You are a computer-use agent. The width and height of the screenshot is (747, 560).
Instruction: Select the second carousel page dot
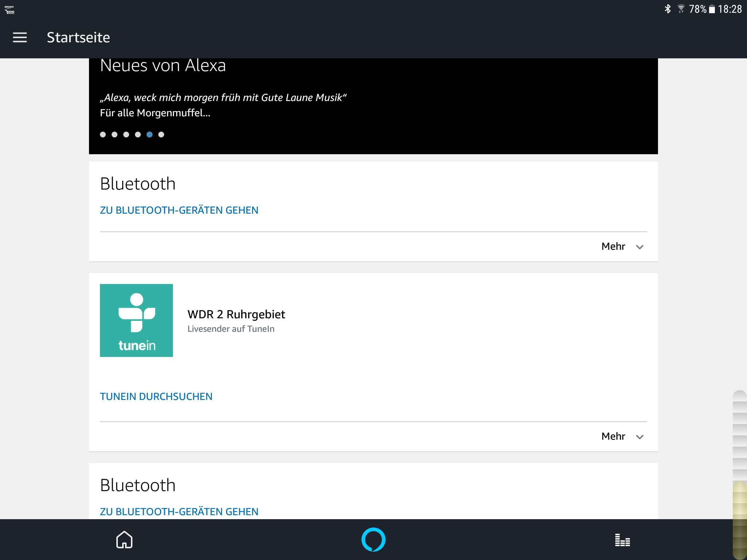pyautogui.click(x=115, y=135)
